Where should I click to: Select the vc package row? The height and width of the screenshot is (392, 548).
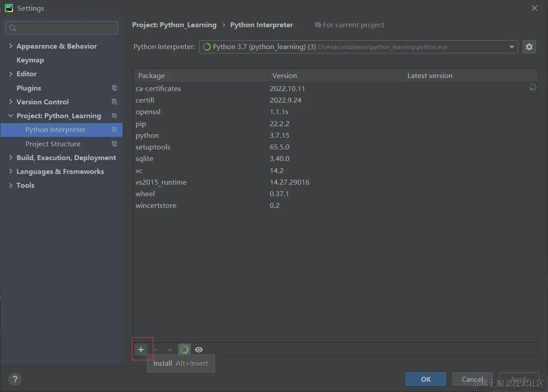[x=335, y=170]
